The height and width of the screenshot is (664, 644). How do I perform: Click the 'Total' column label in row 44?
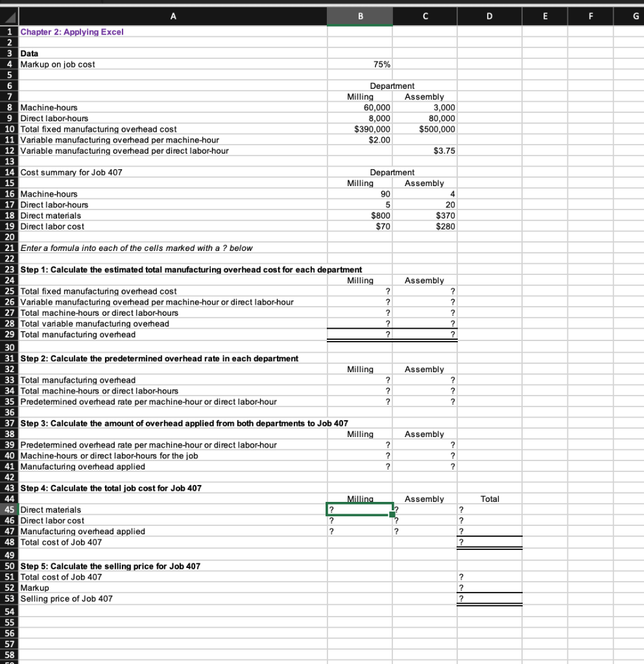(490, 499)
